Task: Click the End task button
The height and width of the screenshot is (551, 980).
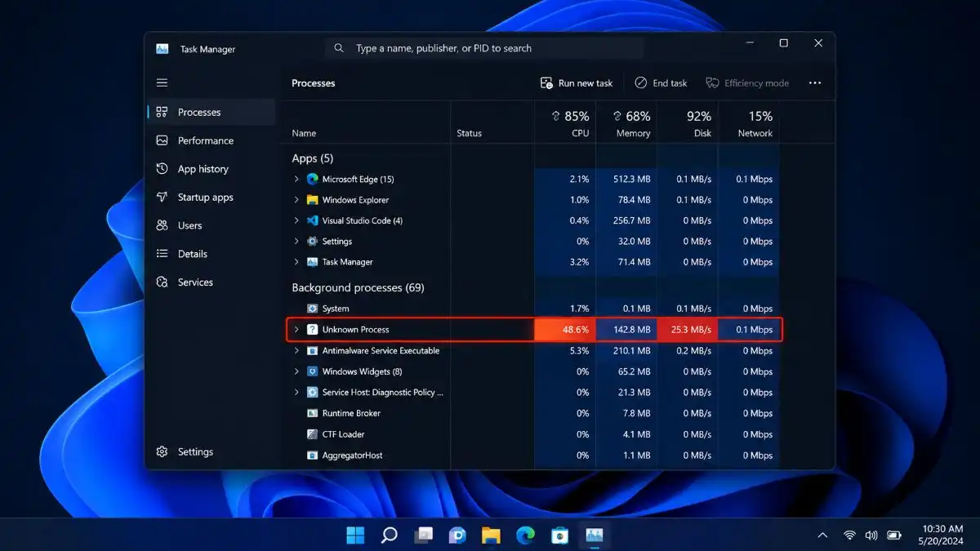Action: pyautogui.click(x=661, y=83)
